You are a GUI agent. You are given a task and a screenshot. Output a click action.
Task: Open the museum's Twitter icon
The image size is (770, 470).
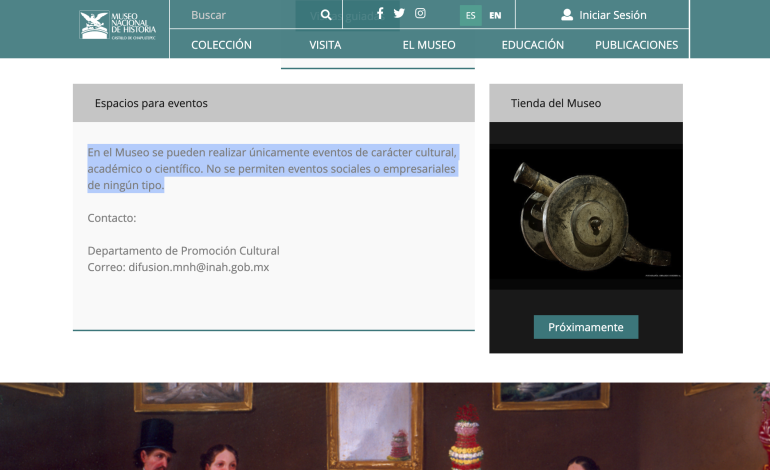[x=399, y=13]
